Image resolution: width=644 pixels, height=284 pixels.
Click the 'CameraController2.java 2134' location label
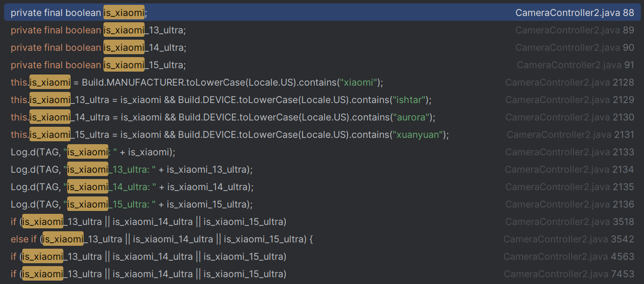569,169
